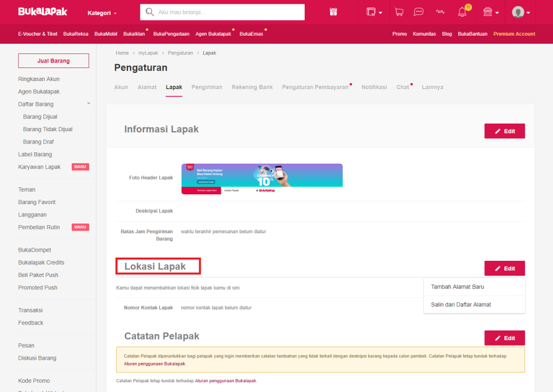
Task: Switch to the Akun tab
Action: click(x=121, y=87)
